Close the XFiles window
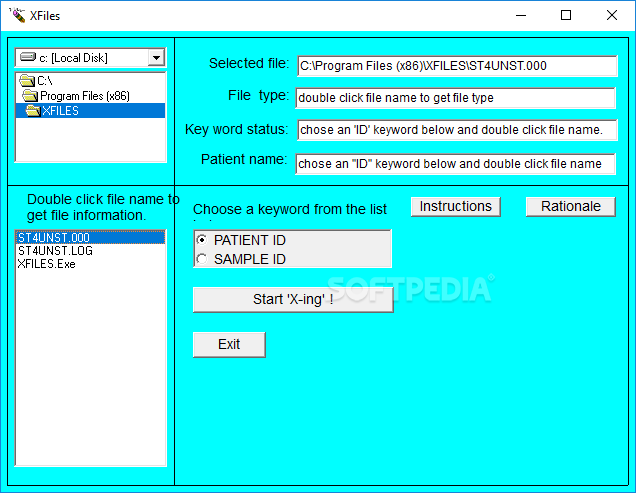 click(x=612, y=15)
